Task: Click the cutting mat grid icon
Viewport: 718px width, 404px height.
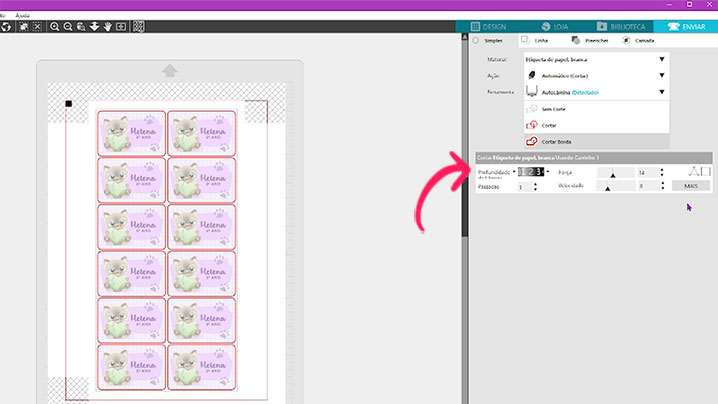Action: [139, 27]
